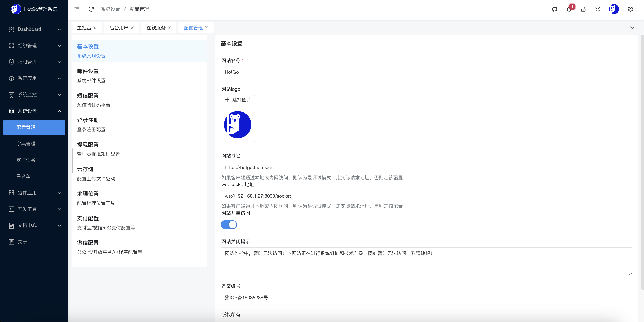Collapse the sidebar menu icon
This screenshot has width=644, height=322.
pyautogui.click(x=77, y=9)
